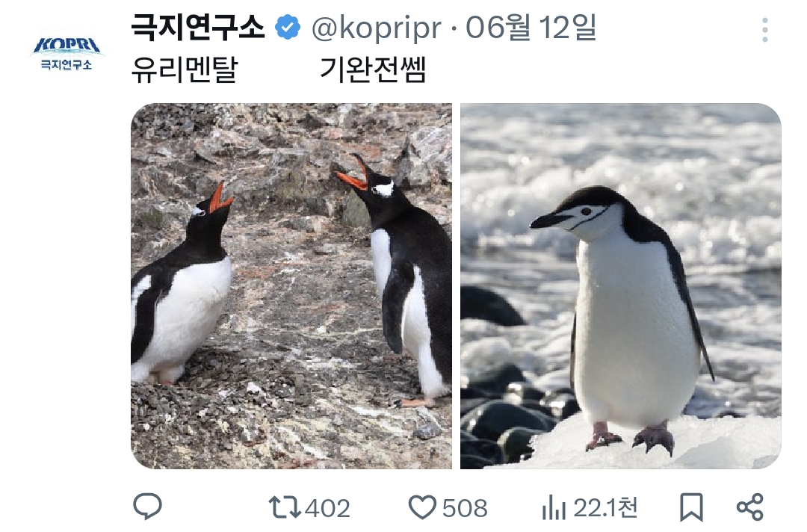Open the three-dot more options menu

(765, 29)
